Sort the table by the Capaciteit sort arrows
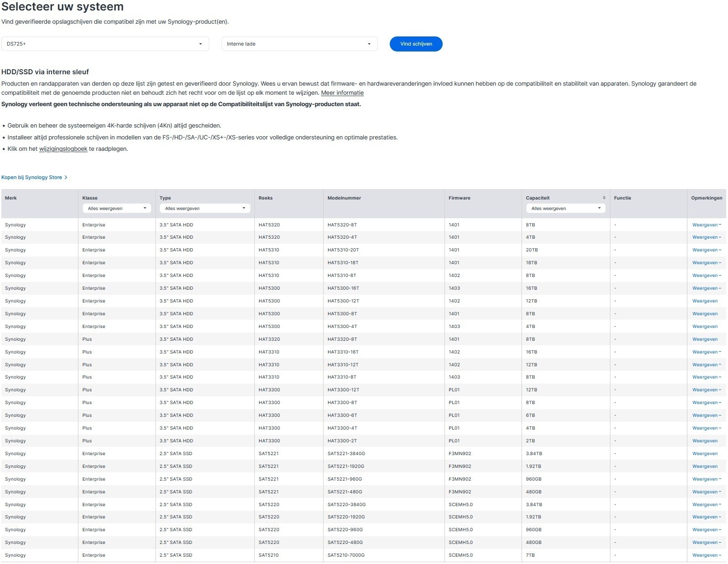The image size is (728, 564). pyautogui.click(x=604, y=198)
